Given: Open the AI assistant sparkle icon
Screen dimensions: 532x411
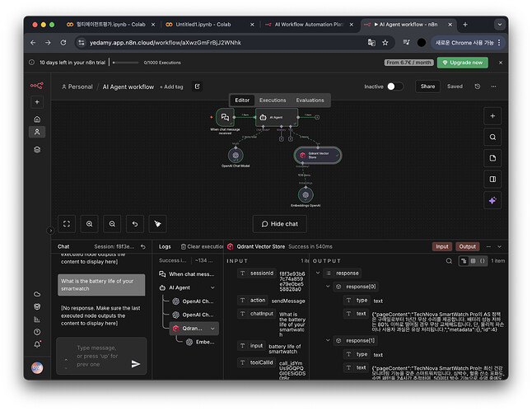Looking at the screenshot, I should [492, 200].
